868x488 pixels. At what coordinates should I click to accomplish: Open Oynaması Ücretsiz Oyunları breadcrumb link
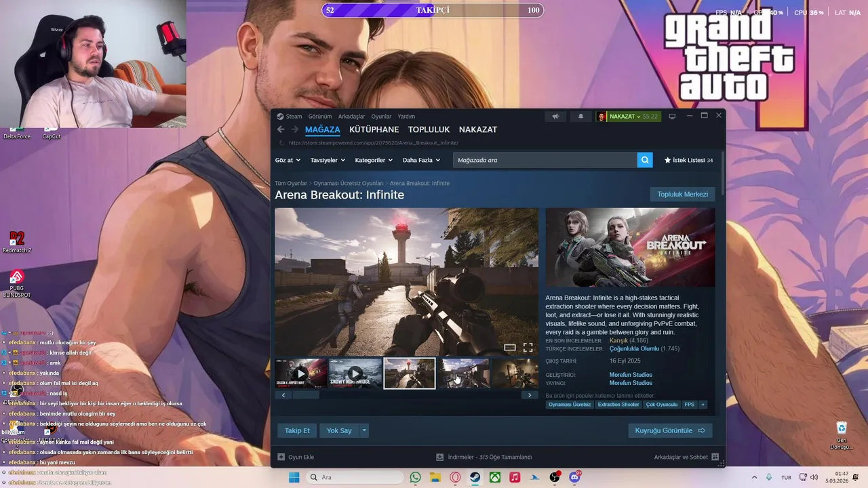tap(348, 184)
